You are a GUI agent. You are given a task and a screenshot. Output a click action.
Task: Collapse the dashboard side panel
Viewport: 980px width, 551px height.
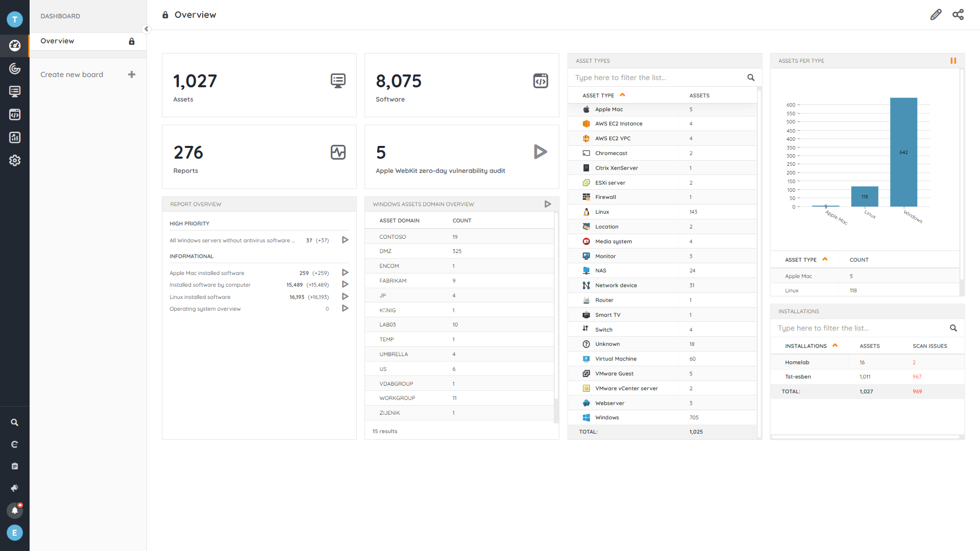click(146, 29)
